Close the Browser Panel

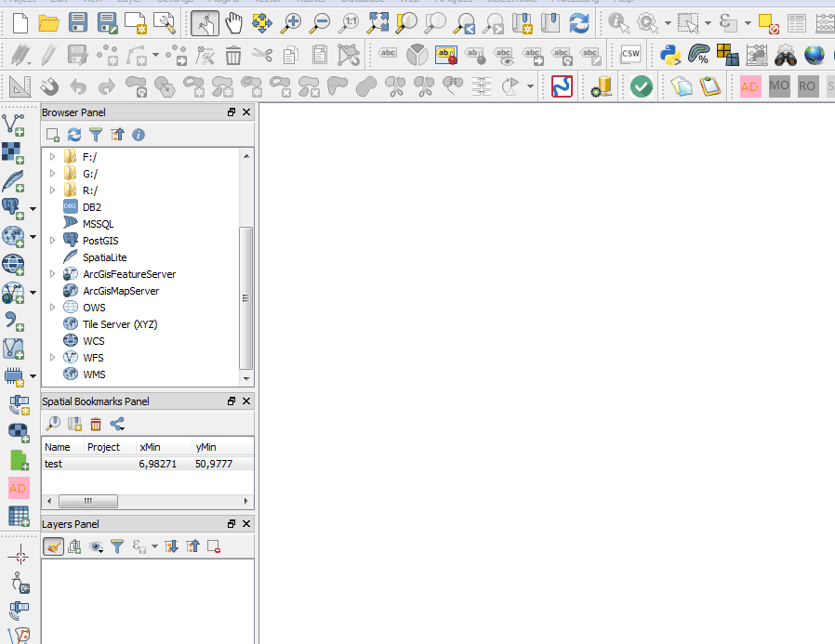point(246,112)
